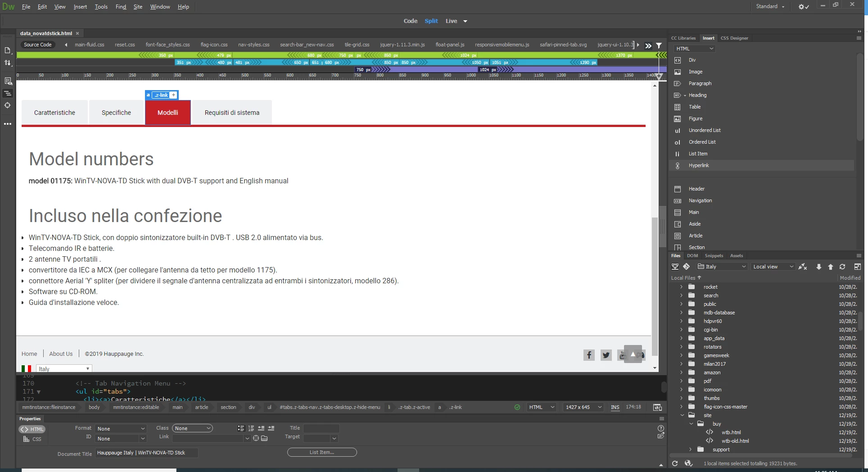Click the Open Documents icon in left toolbar
Viewport: 868px width, 472px height.
(x=8, y=50)
